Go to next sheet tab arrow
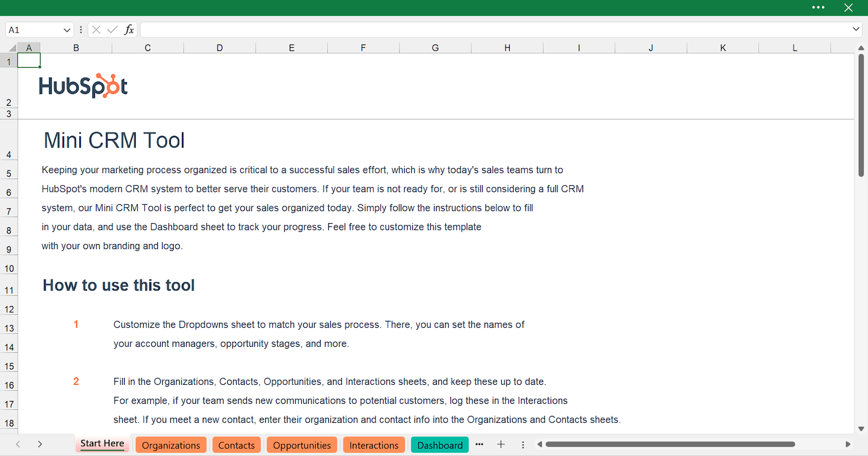Screen dimensions: 868x456 point(40,444)
